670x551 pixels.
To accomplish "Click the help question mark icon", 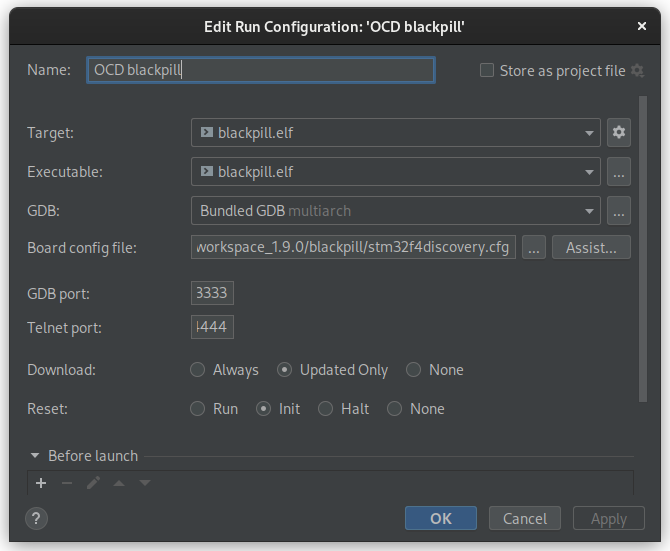I will click(x=36, y=518).
